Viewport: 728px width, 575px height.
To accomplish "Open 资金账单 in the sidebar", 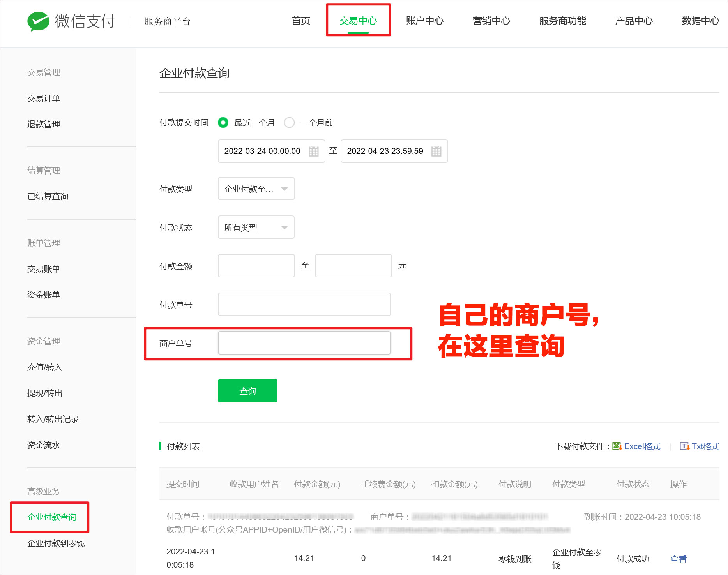I will (44, 295).
